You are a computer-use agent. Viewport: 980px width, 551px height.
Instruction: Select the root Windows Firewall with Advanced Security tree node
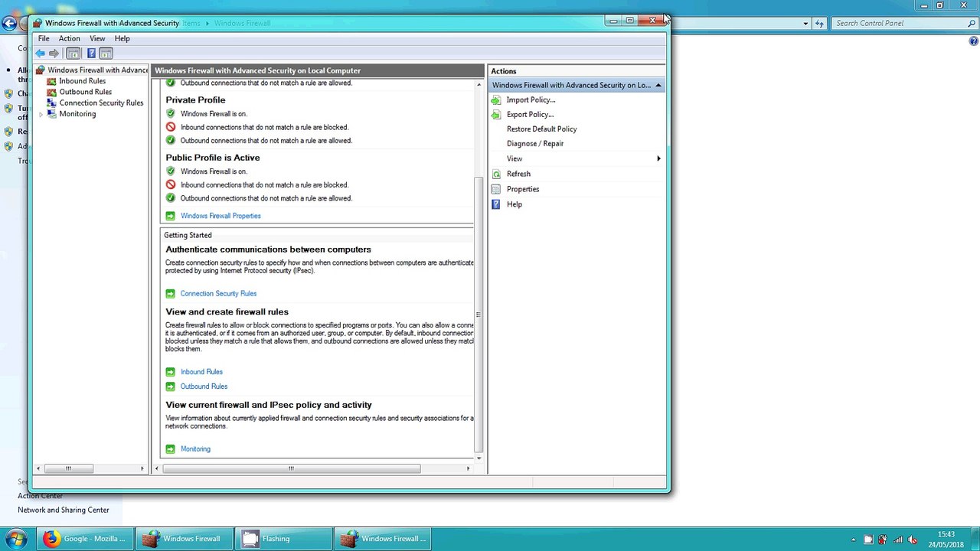(x=97, y=70)
